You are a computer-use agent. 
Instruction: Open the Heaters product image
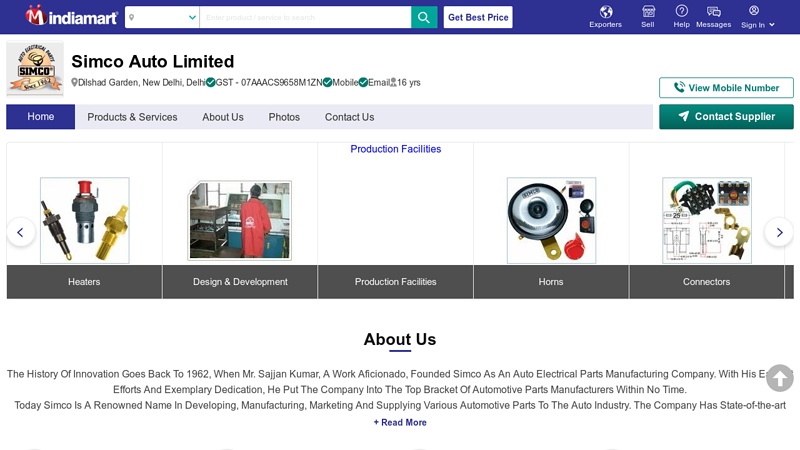click(x=85, y=220)
